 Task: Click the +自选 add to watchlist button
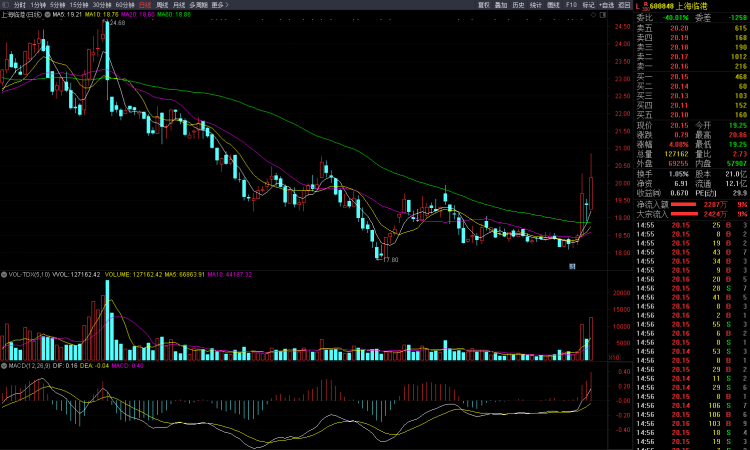607,5
